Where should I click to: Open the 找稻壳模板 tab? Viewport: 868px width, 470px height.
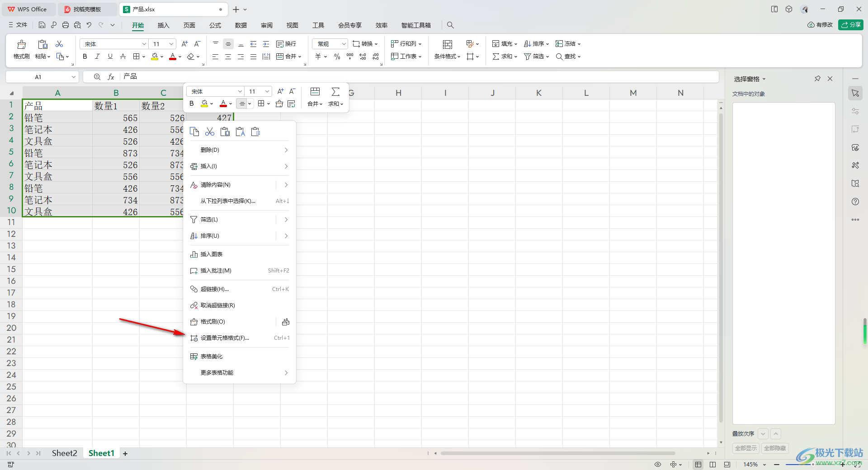[x=87, y=9]
